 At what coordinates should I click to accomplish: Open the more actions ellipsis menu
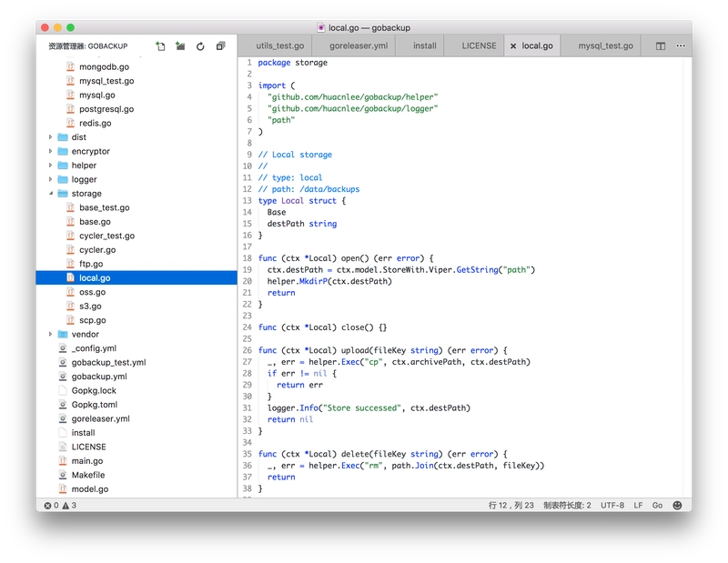pyautogui.click(x=681, y=46)
